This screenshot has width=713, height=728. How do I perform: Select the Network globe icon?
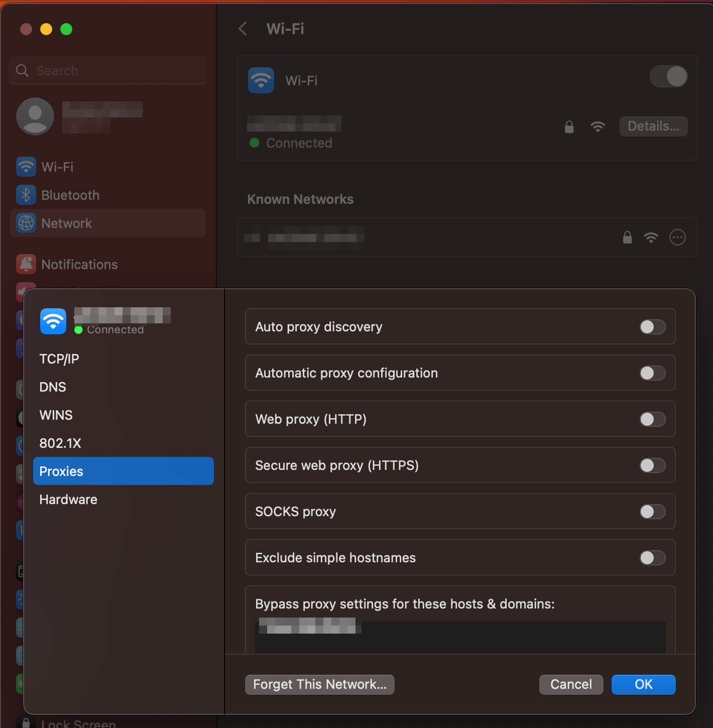(26, 223)
